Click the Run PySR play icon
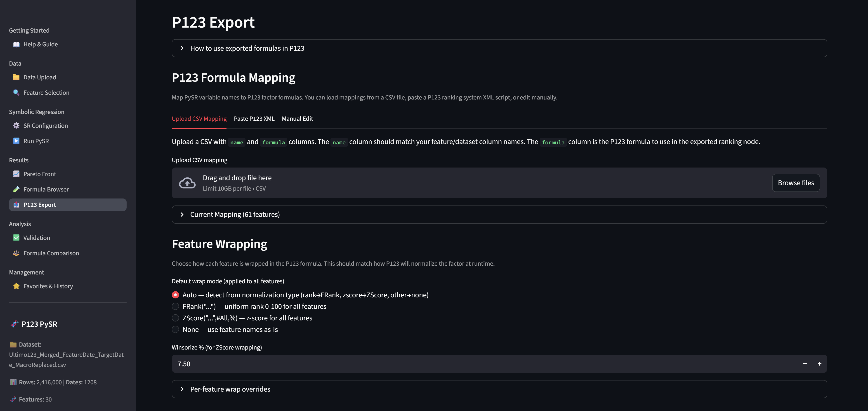 point(16,141)
